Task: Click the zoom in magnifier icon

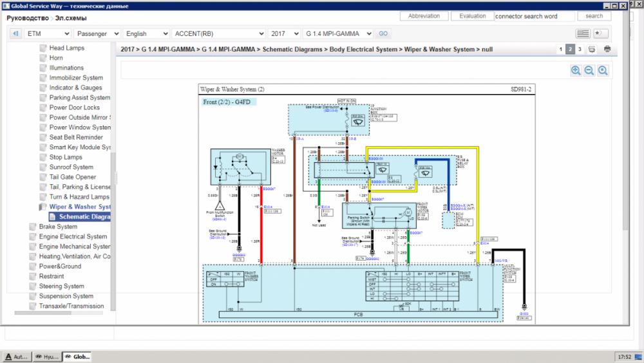Action: point(576,71)
